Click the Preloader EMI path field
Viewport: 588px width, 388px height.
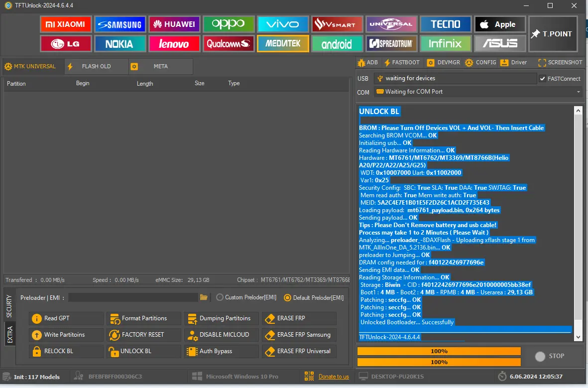(x=133, y=297)
